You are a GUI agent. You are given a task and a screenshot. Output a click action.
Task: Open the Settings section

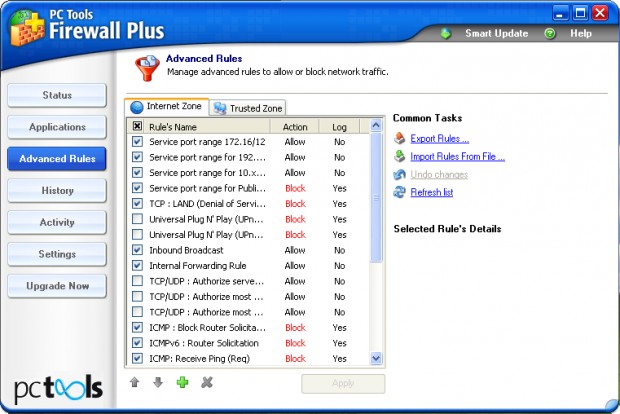[x=57, y=254]
